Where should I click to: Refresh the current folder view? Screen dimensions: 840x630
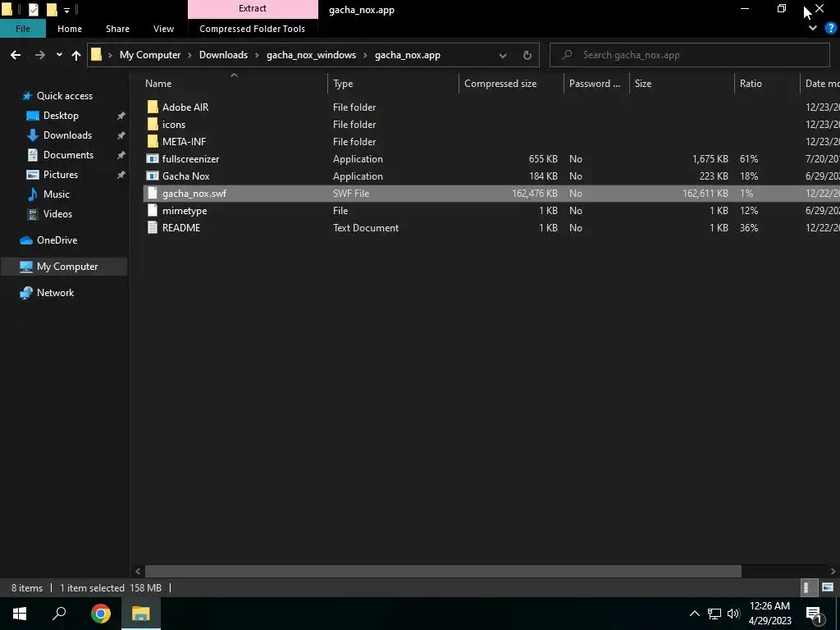(527, 55)
